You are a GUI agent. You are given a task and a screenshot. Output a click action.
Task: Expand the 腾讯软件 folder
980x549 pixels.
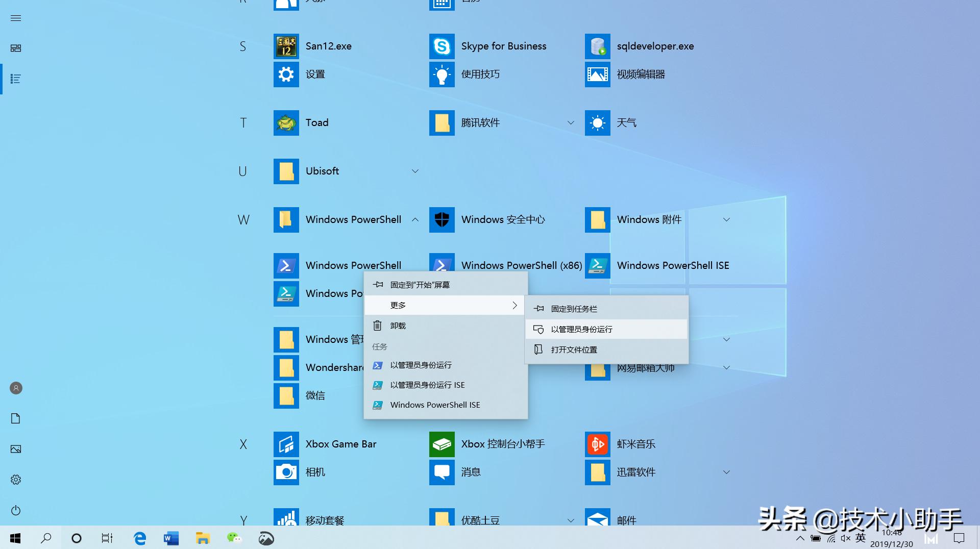pos(571,123)
